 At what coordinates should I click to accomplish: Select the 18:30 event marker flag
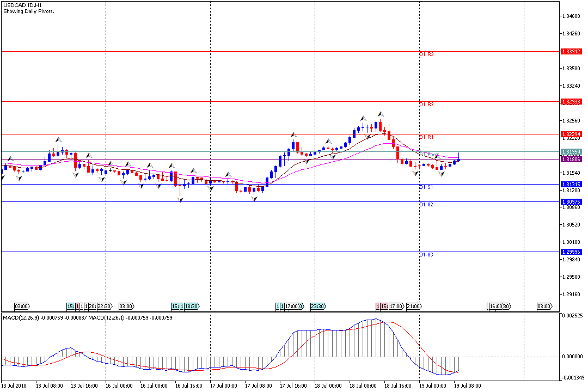click(x=191, y=306)
